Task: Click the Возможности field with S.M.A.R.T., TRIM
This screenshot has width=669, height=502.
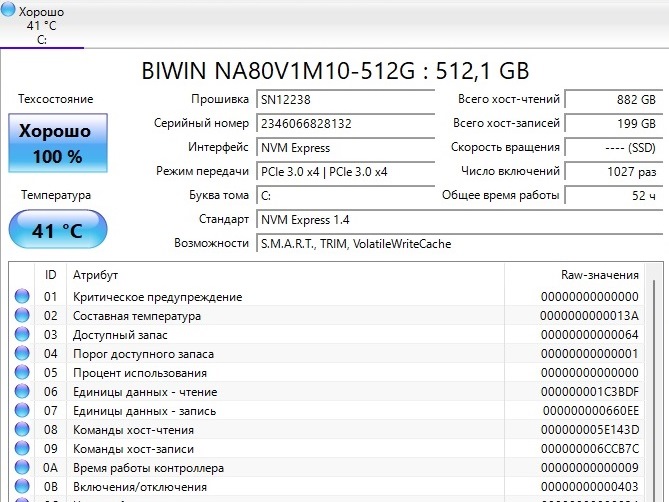Action: point(460,244)
